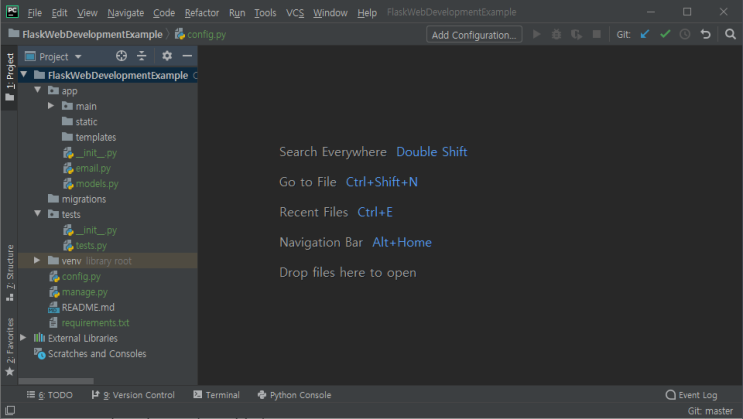The image size is (743, 419).
Task: Click the Locate/Scroll from Source target icon
Action: point(121,56)
